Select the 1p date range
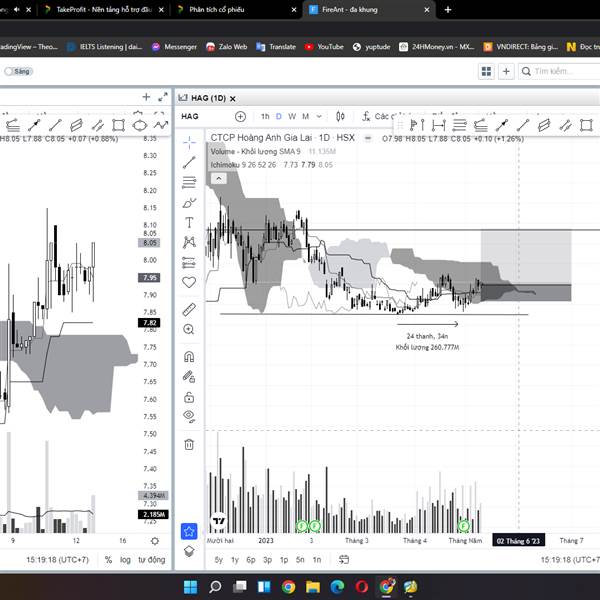 [284, 559]
